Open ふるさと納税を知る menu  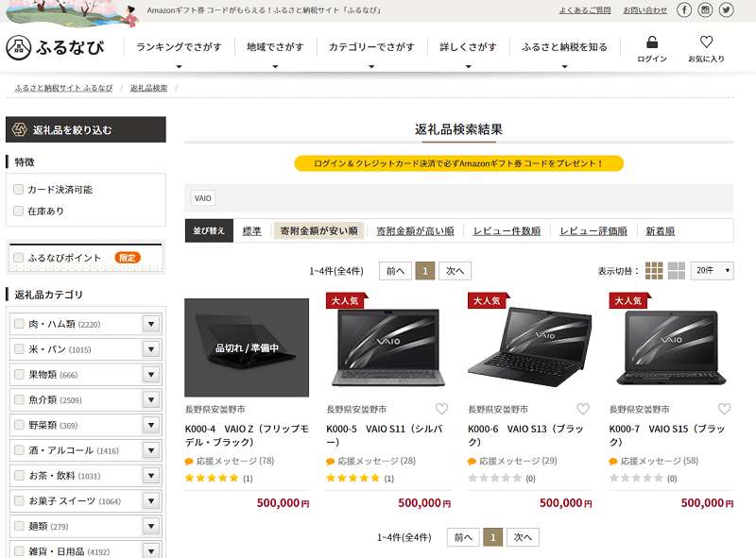click(x=564, y=47)
